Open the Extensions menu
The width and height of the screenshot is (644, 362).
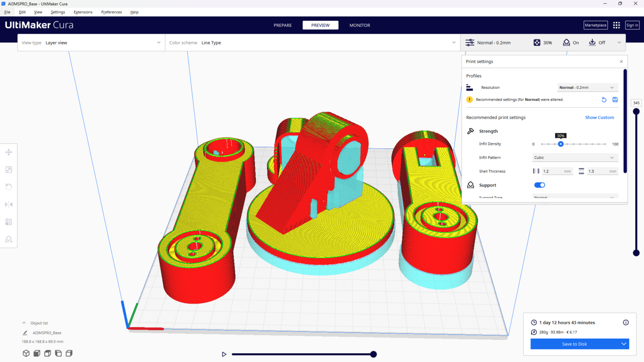pyautogui.click(x=83, y=12)
